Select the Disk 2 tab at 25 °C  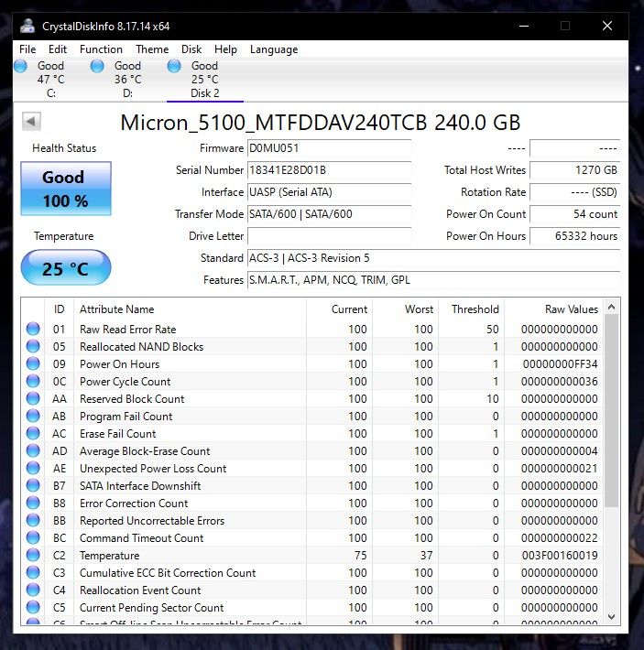tap(204, 79)
